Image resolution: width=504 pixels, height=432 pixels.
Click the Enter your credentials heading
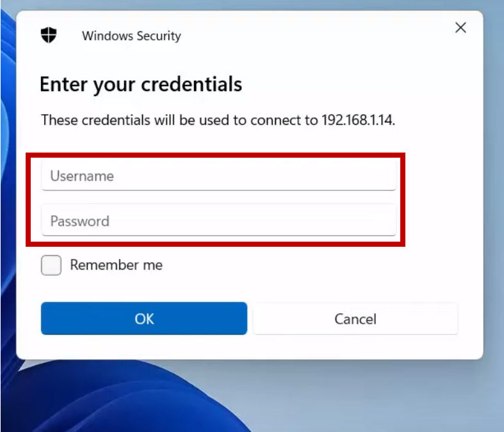click(141, 84)
